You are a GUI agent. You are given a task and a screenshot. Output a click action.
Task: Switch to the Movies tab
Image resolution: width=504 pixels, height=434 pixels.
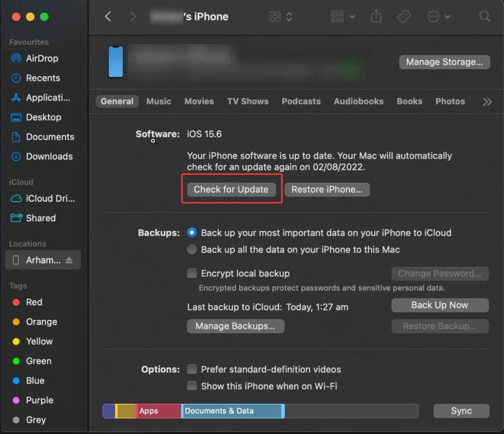[199, 101]
